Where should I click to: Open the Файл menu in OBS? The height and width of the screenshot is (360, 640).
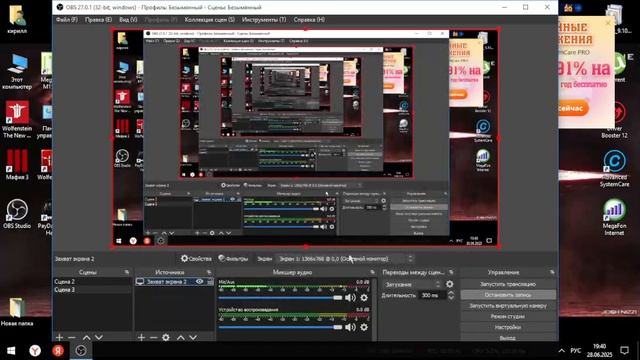tap(67, 20)
